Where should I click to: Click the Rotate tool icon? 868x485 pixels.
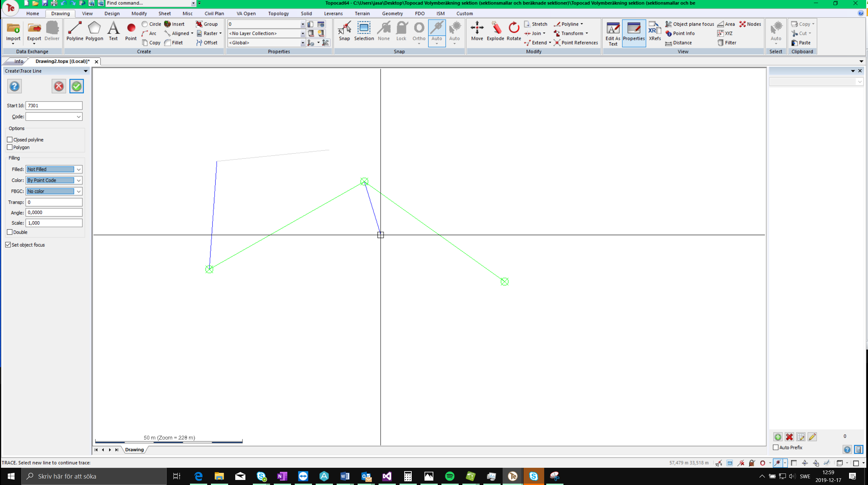point(513,31)
